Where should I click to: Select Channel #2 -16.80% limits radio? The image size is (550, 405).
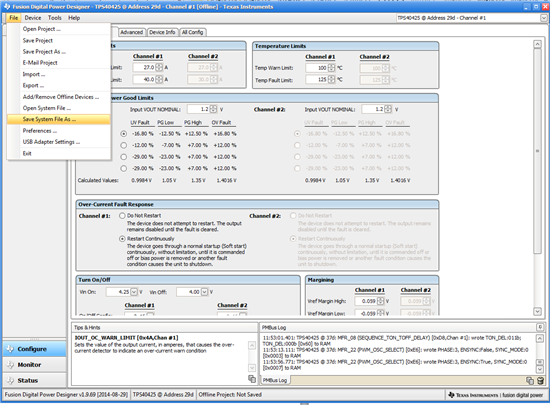click(297, 134)
